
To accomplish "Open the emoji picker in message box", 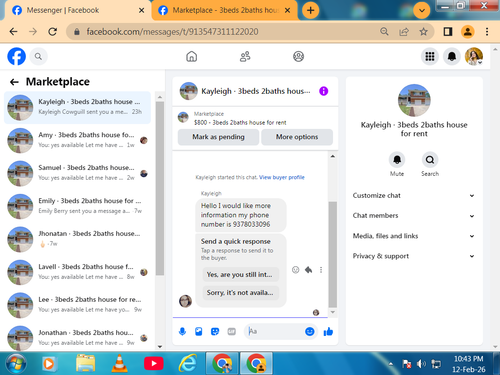I will (x=310, y=331).
